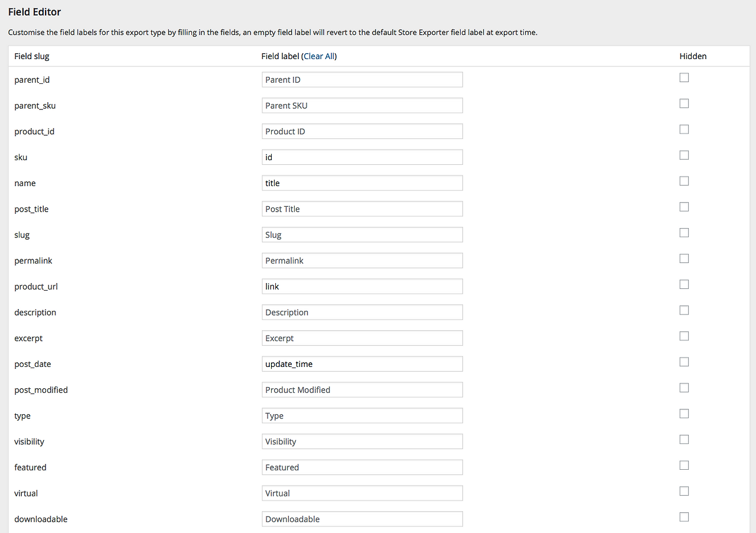Screen dimensions: 756x533
Task: Focus the excerpt field label input
Action: [362, 338]
